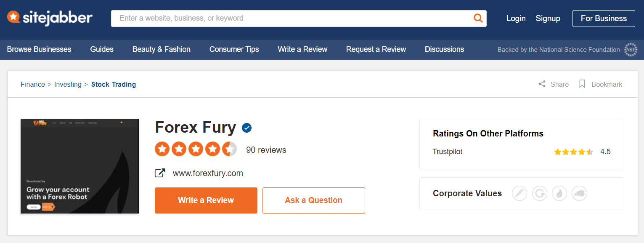Click the second Corporate Values circular arrow icon
This screenshot has width=644, height=243.
pos(540,194)
